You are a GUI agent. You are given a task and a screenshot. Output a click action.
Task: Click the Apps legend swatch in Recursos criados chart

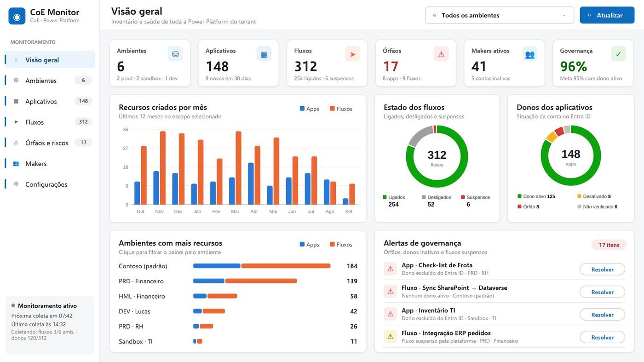click(302, 109)
